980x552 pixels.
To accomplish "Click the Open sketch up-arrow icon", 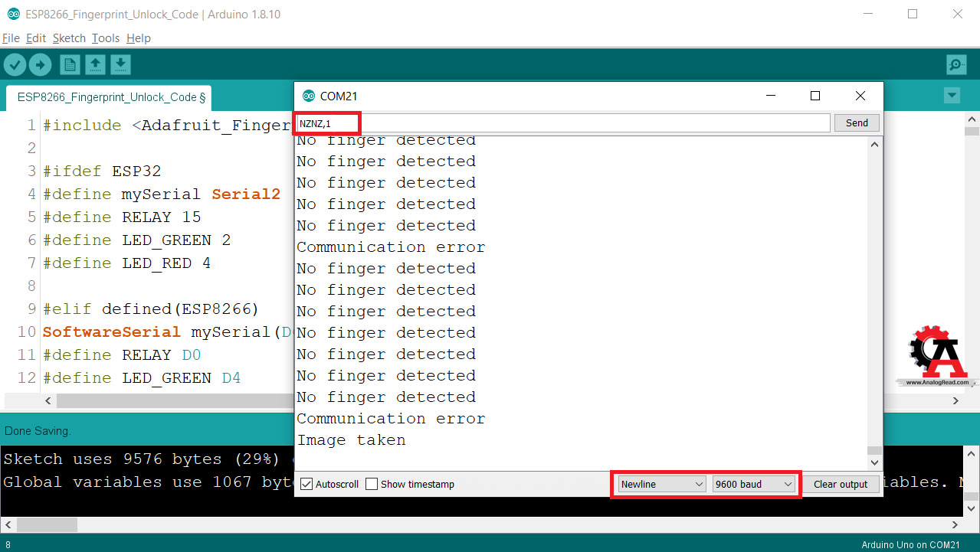I will 95,65.
